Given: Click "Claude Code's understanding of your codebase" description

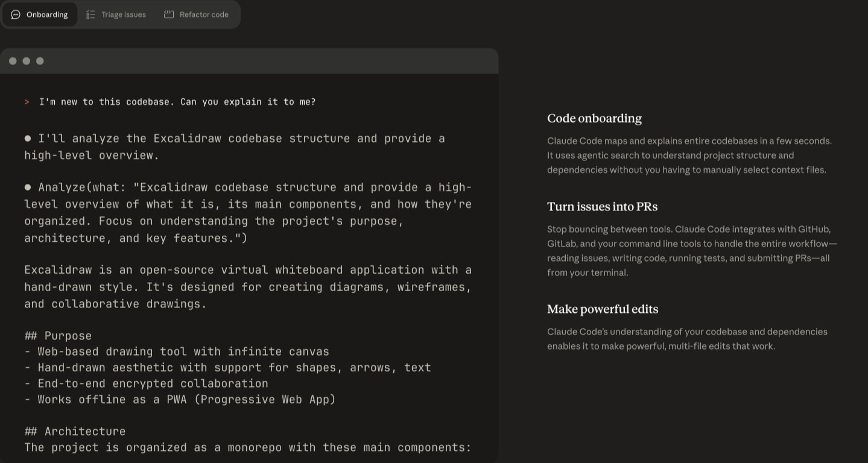Looking at the screenshot, I should pos(687,339).
